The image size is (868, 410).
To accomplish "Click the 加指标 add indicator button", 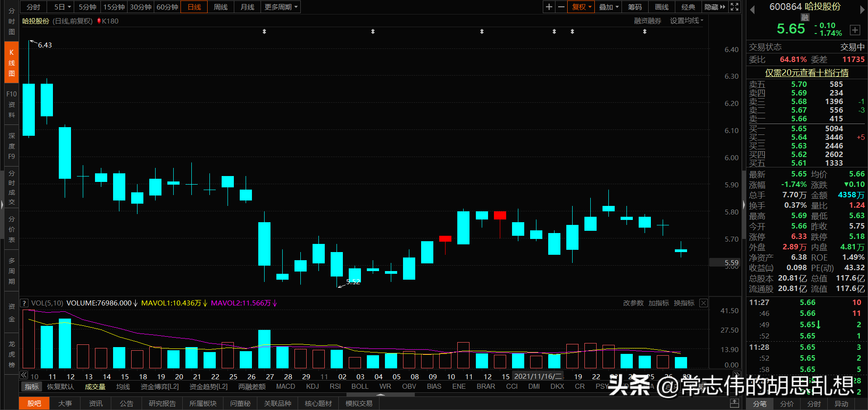I will 659,303.
